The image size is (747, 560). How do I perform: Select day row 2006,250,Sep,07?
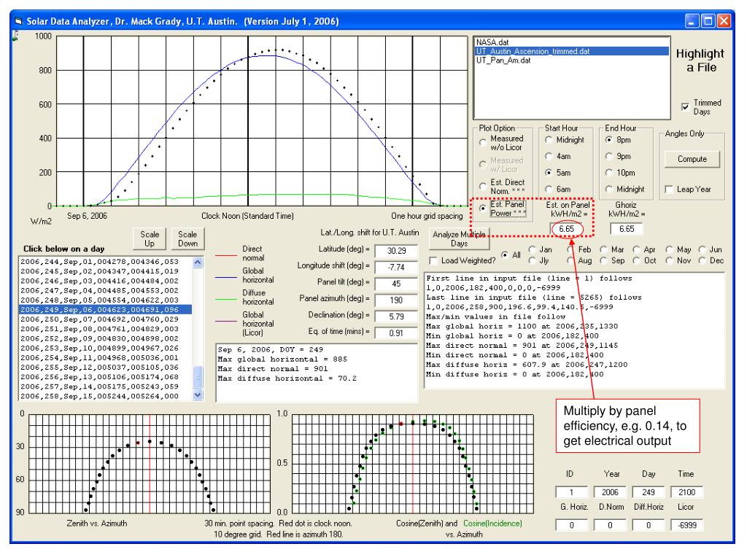tap(105, 319)
